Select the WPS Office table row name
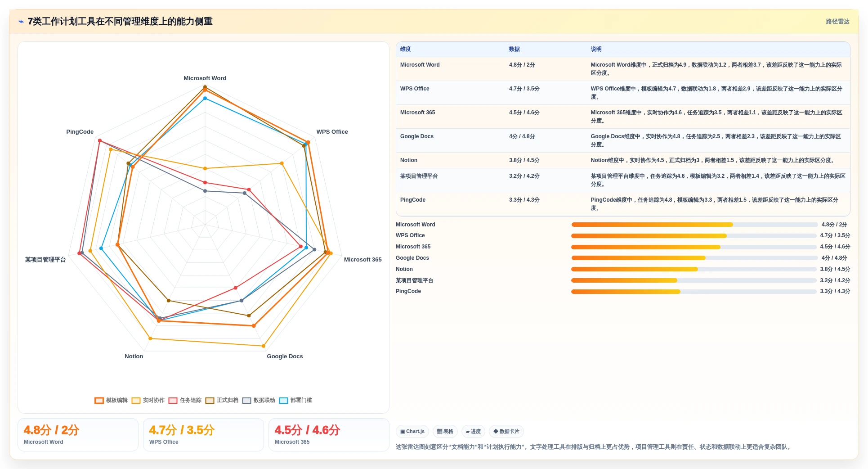This screenshot has height=469, width=868. pyautogui.click(x=415, y=89)
